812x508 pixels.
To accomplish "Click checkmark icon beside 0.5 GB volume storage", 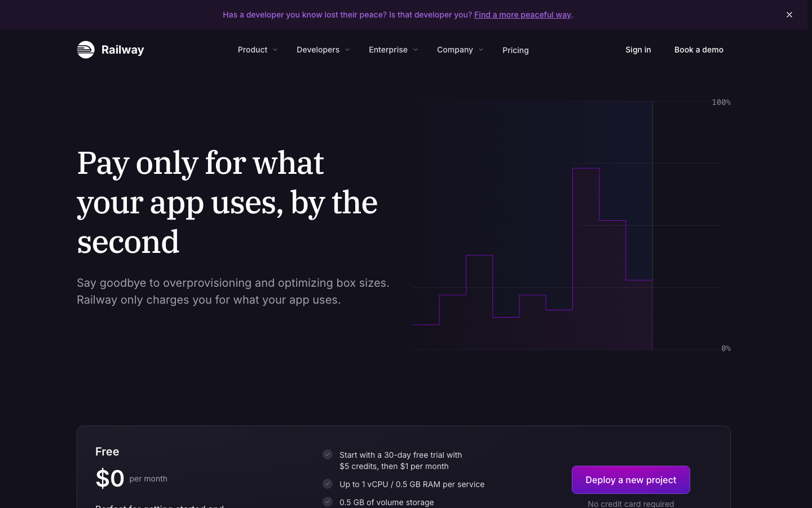I will [x=328, y=502].
